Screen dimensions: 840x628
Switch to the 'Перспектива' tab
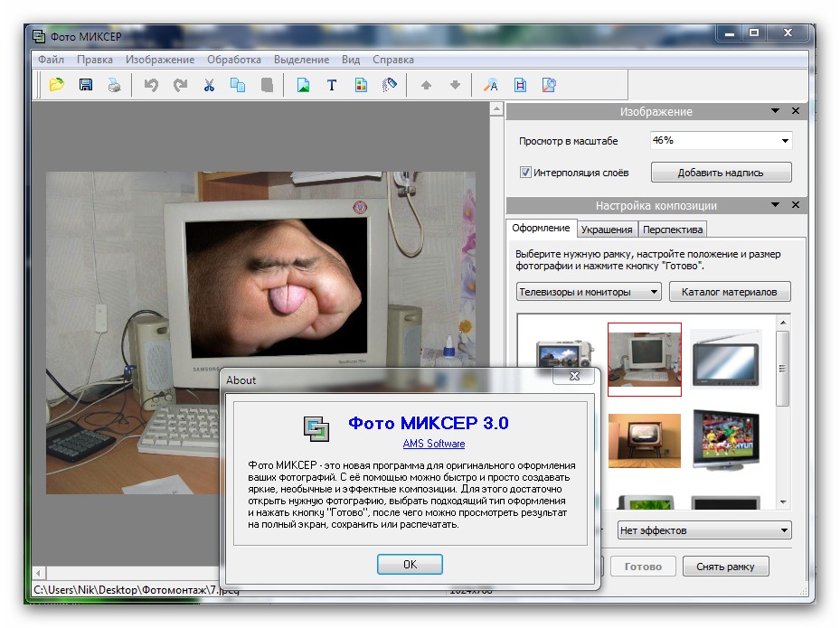[x=673, y=230]
